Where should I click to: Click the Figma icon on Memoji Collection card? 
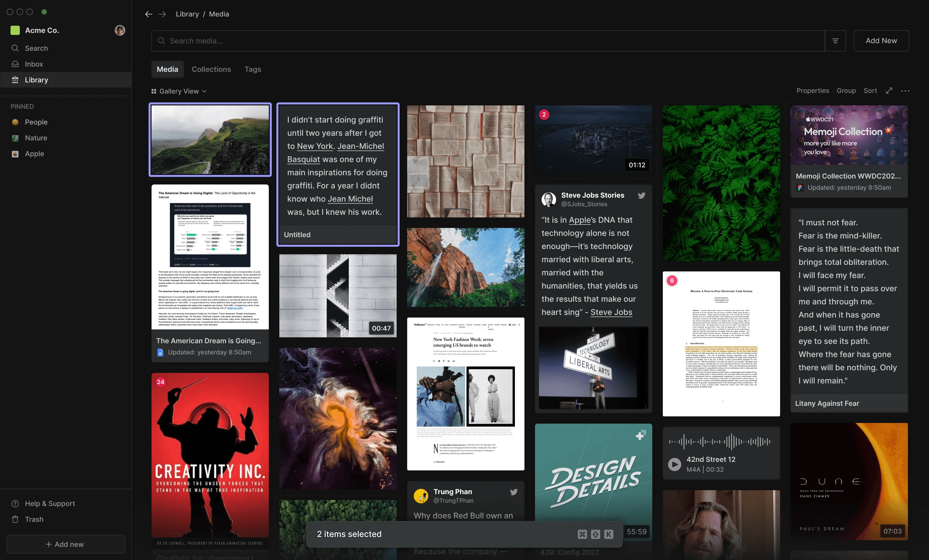(799, 187)
